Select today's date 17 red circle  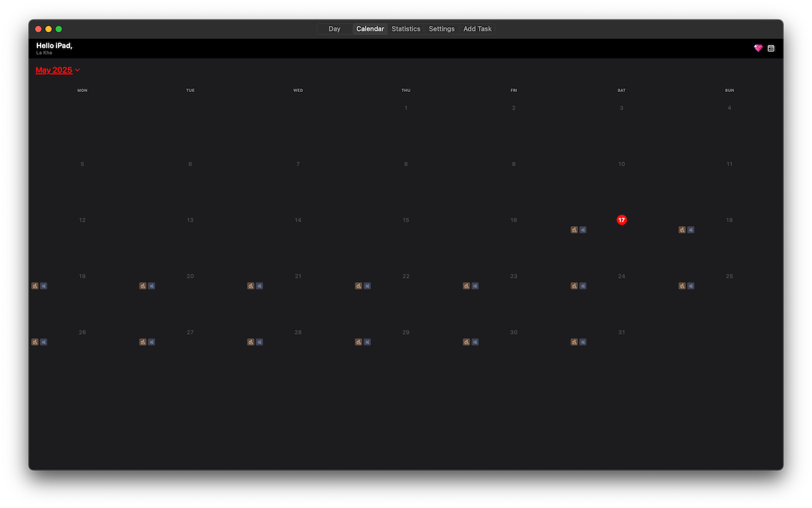622,220
